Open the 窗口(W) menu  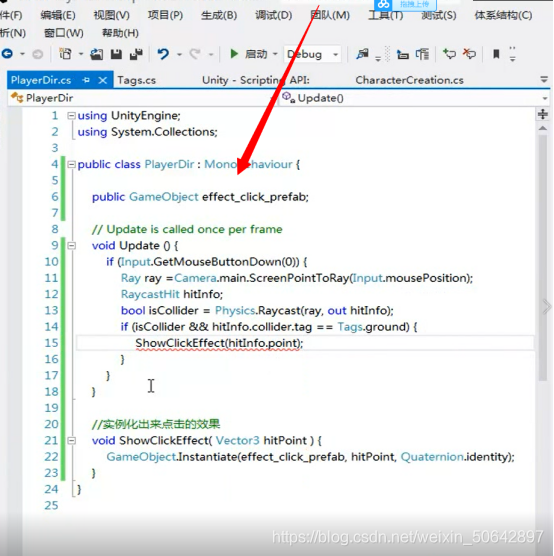click(x=64, y=33)
